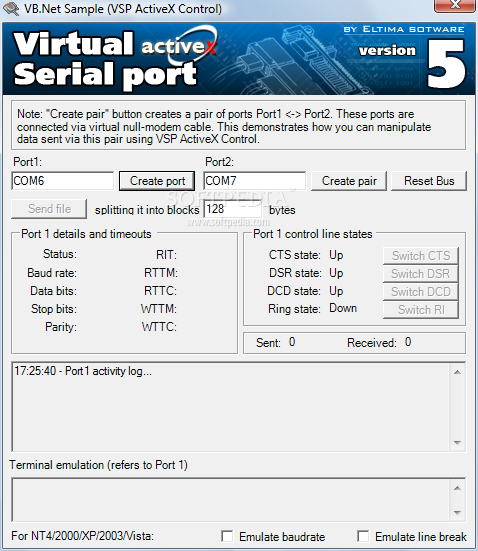Enable the Emulate baudrate checkbox
Image resolution: width=478 pixels, height=551 pixels.
pyautogui.click(x=227, y=537)
